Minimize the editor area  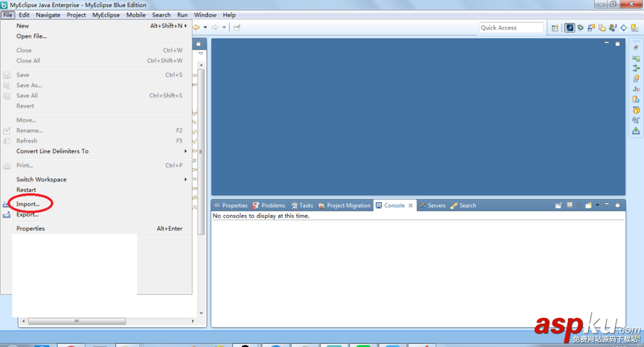(x=607, y=42)
